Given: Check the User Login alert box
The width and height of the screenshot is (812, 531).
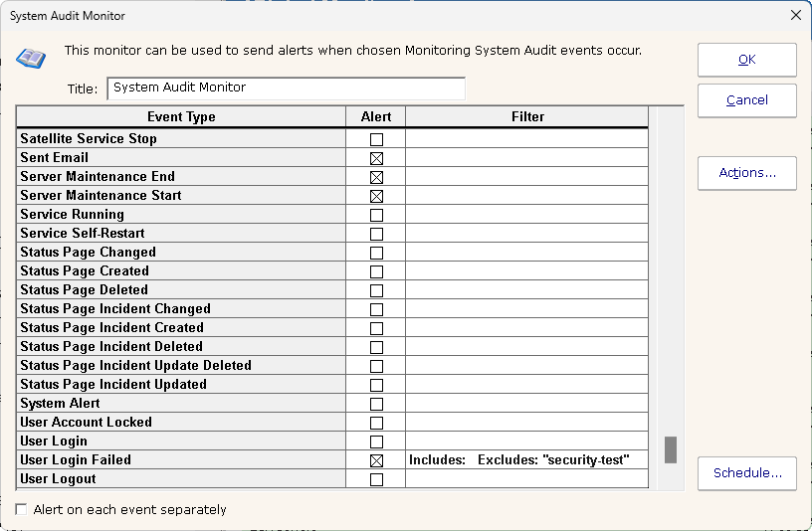Looking at the screenshot, I should pyautogui.click(x=376, y=442).
